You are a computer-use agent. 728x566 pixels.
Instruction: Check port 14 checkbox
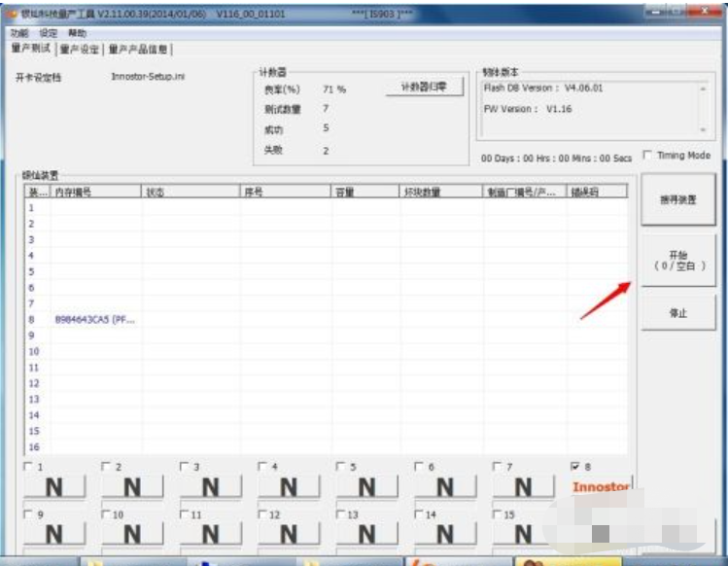tap(419, 514)
